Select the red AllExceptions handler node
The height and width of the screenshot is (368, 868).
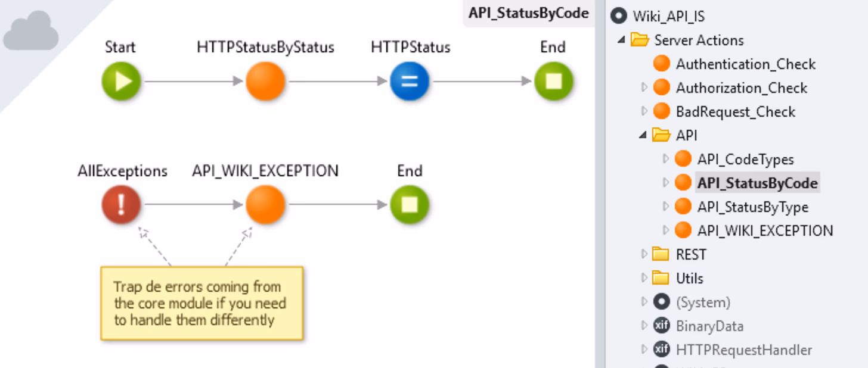[x=122, y=205]
